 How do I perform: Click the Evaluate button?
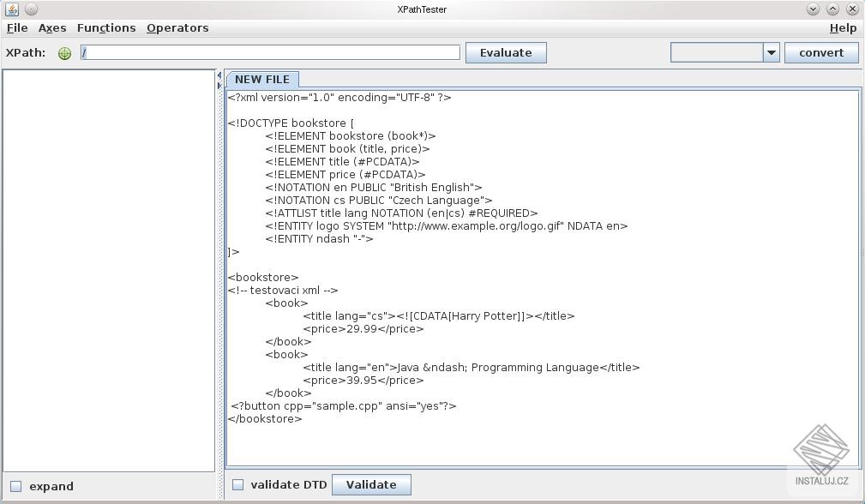tap(506, 53)
